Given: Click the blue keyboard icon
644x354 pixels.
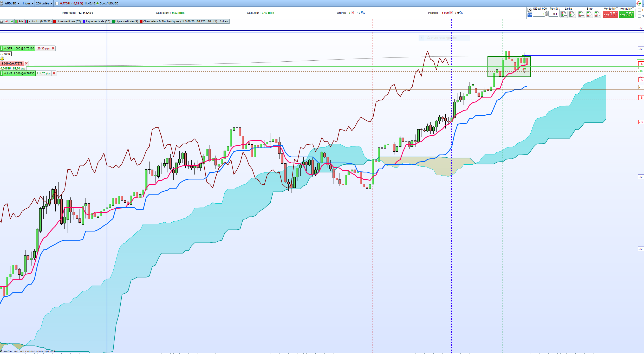Looking at the screenshot, I should coord(530,15).
